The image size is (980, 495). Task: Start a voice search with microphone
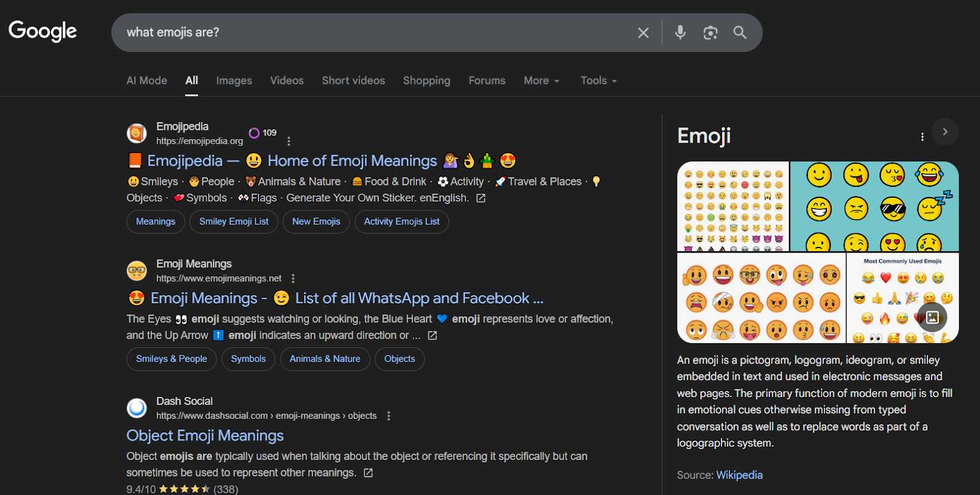[680, 32]
